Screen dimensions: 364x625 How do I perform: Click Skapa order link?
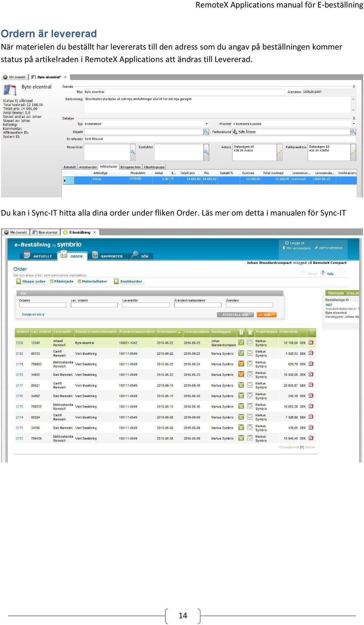[31, 281]
